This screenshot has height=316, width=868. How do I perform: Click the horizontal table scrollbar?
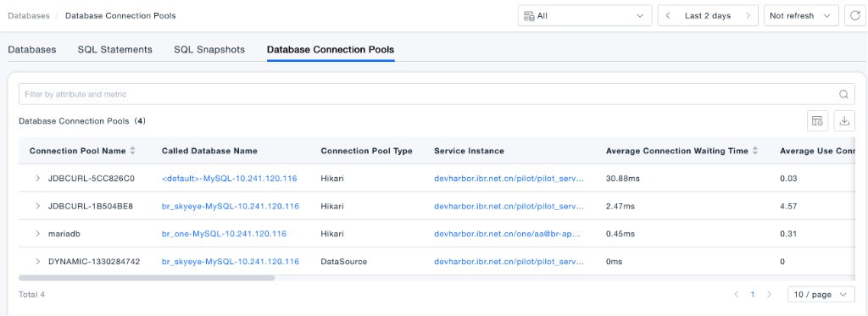coord(147,278)
